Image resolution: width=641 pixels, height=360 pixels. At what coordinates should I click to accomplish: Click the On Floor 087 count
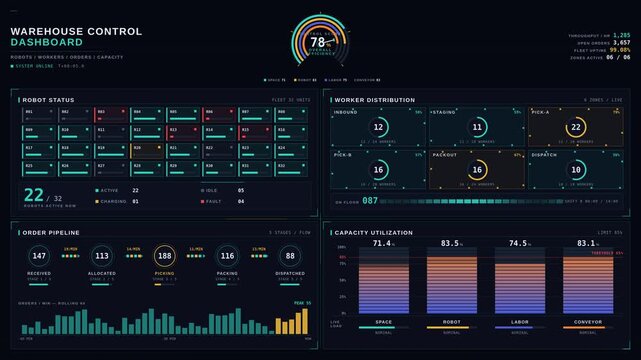(370, 201)
